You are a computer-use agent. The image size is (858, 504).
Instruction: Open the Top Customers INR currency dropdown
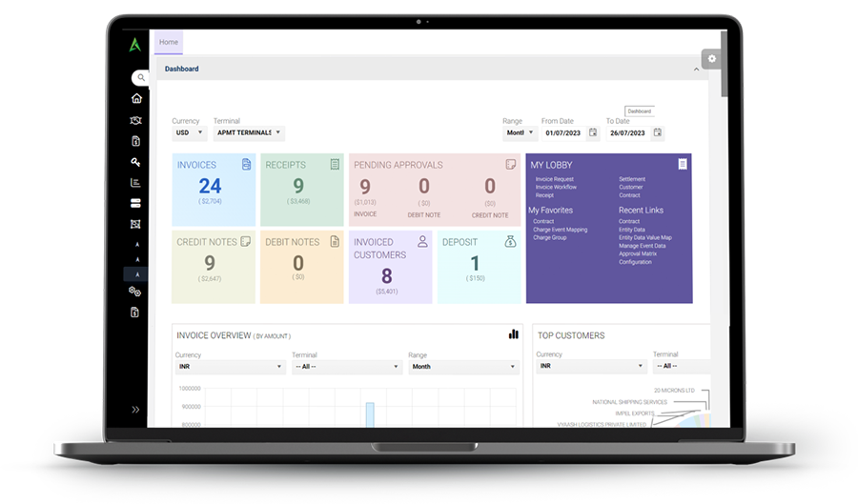point(591,366)
